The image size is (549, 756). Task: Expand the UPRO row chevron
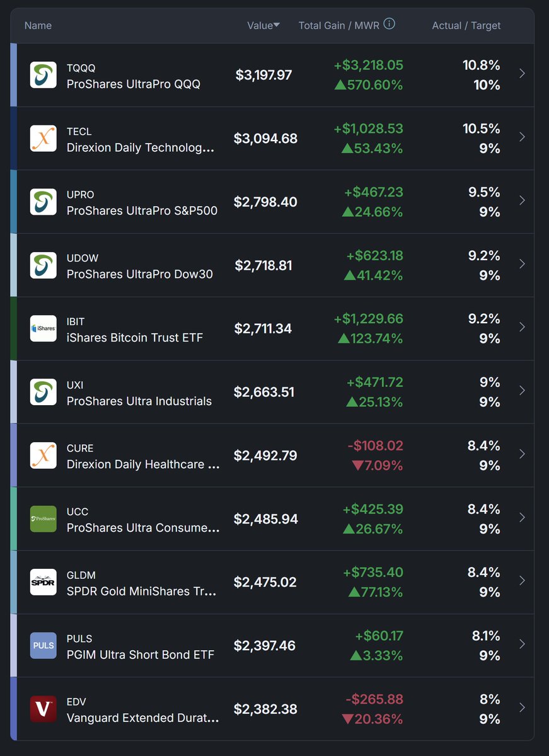522,200
